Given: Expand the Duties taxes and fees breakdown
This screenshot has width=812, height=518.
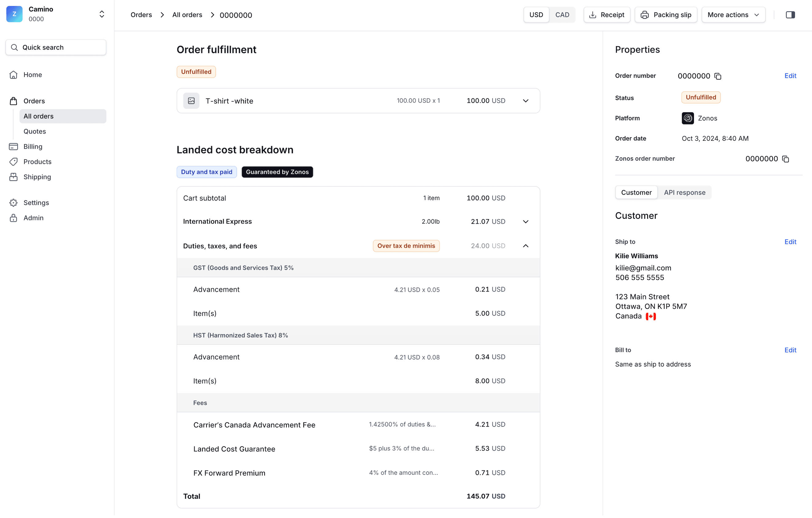Looking at the screenshot, I should pyautogui.click(x=526, y=246).
